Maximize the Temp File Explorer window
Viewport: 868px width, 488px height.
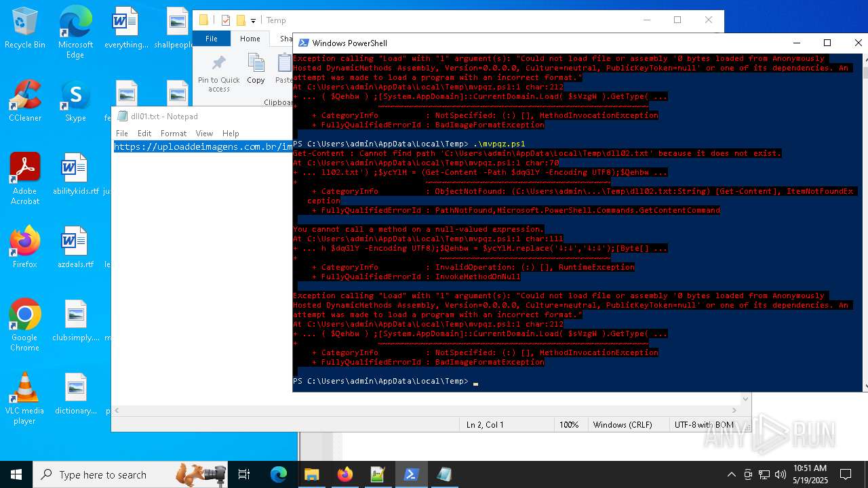click(x=677, y=20)
